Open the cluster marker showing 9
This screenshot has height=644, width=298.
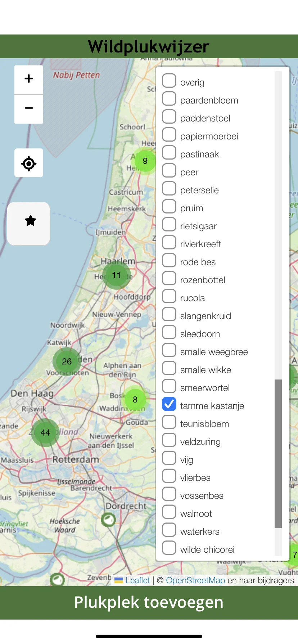click(145, 161)
